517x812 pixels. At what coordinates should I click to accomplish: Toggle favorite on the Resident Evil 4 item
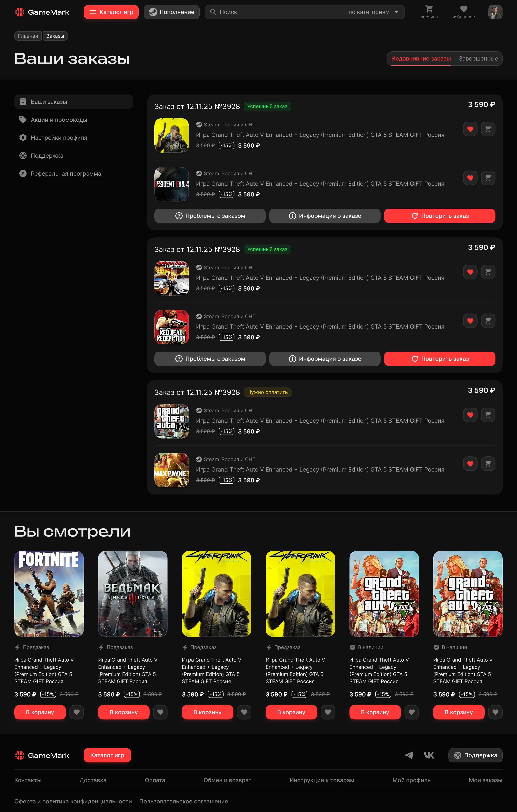point(470,178)
